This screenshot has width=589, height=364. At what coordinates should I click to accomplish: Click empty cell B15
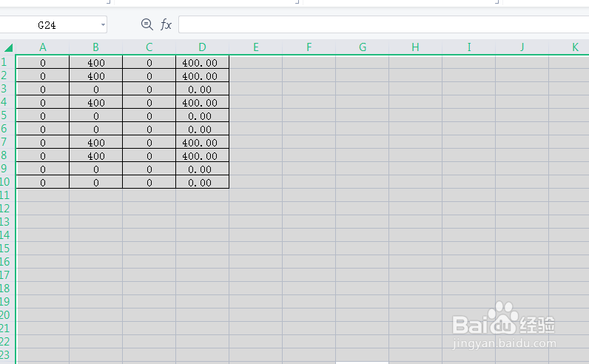click(x=95, y=249)
